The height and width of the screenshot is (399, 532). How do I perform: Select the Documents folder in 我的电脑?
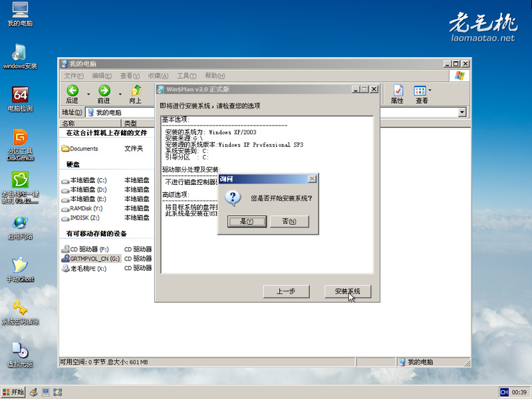click(x=80, y=148)
